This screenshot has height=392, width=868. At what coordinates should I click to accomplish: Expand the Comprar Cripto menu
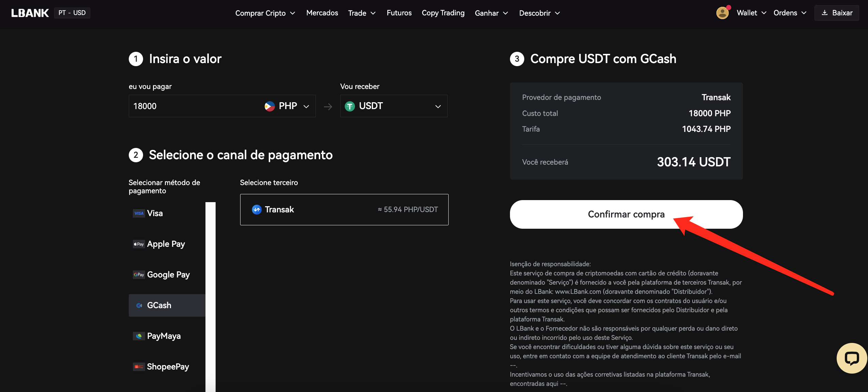pyautogui.click(x=265, y=13)
